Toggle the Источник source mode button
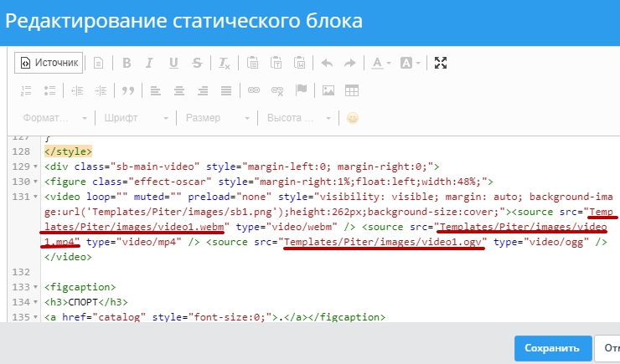Image resolution: width=620 pixels, height=364 pixels. coord(49,63)
